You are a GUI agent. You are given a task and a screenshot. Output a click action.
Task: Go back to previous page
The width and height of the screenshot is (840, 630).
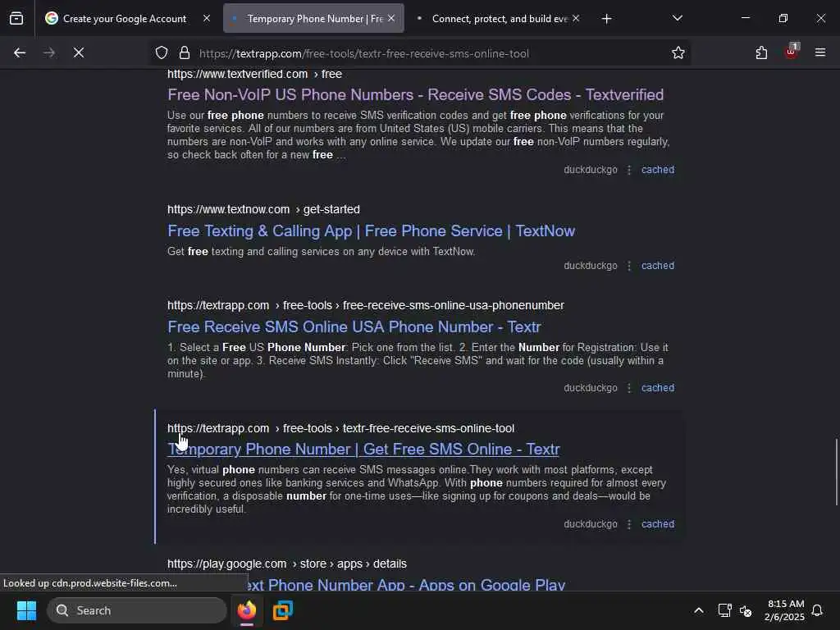[20, 53]
